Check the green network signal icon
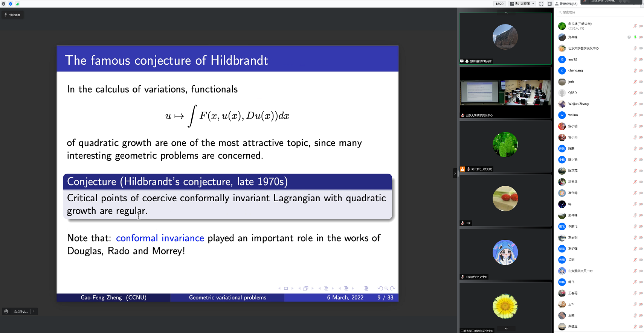This screenshot has width=644, height=333. tap(17, 4)
